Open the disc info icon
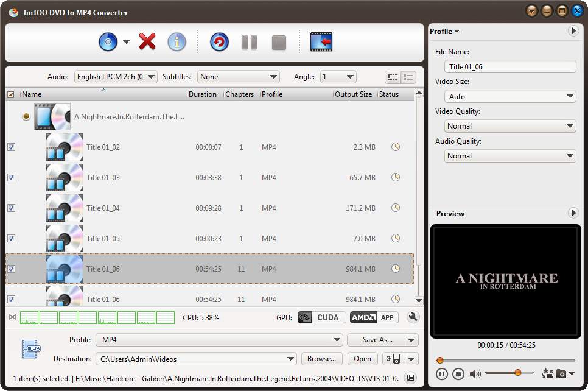Viewport: 588px width, 391px height. pos(177,41)
